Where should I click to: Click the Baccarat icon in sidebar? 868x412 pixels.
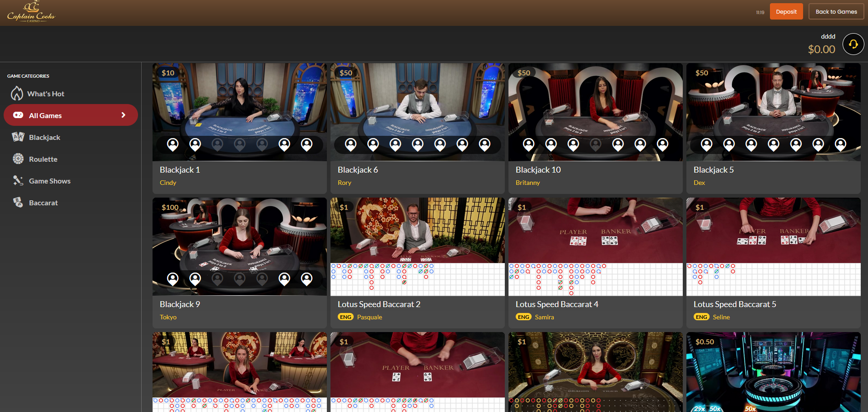point(18,203)
